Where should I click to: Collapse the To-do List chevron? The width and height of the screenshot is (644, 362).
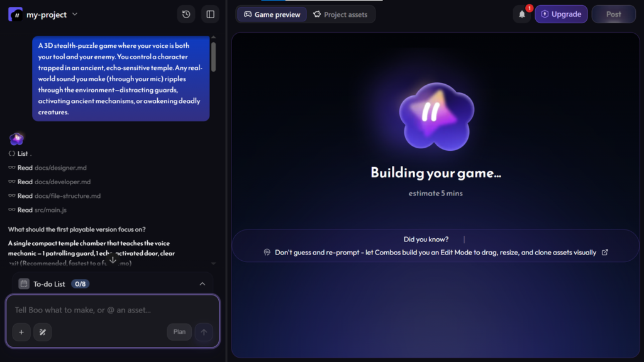pyautogui.click(x=202, y=283)
